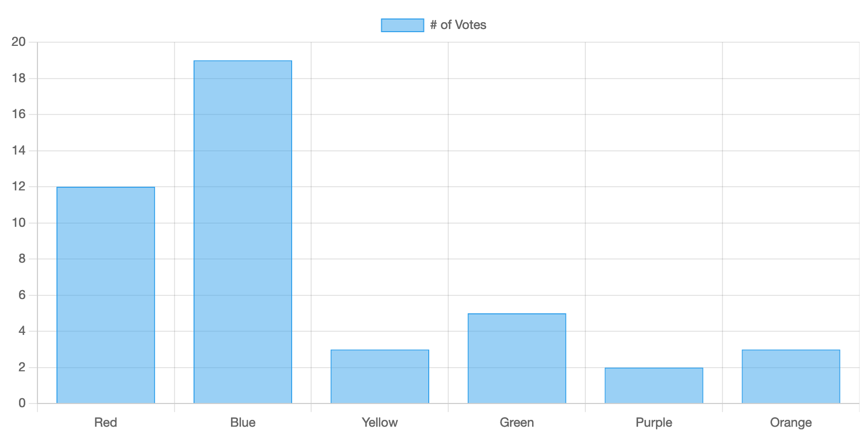
Task: Select the y-axis tick labeled 0
Action: (x=22, y=403)
